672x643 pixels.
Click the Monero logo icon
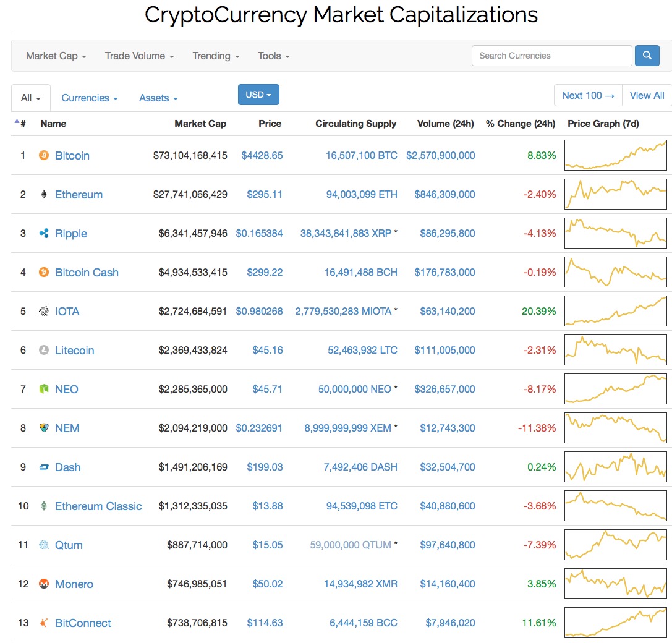pyautogui.click(x=44, y=584)
